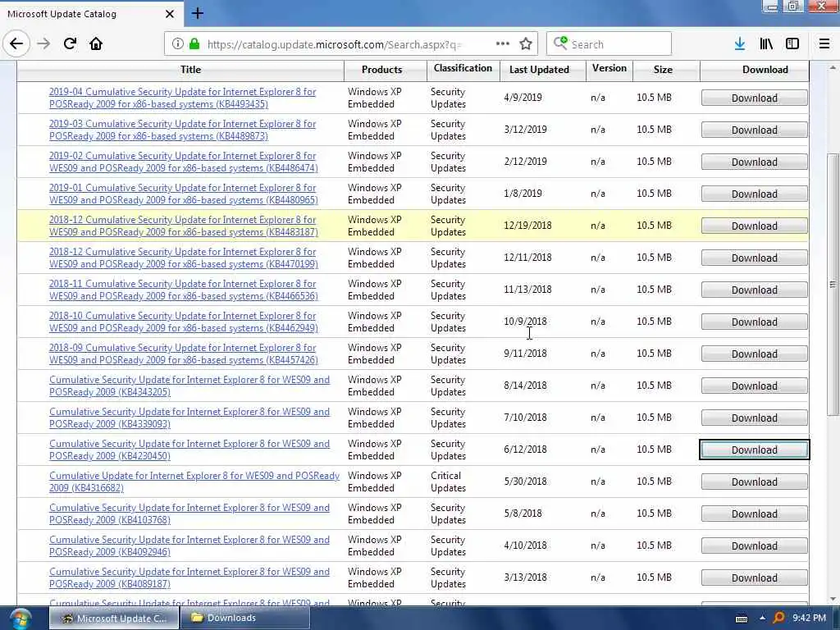This screenshot has height=630, width=840.
Task: Bookmark this page with the star icon
Action: click(526, 44)
